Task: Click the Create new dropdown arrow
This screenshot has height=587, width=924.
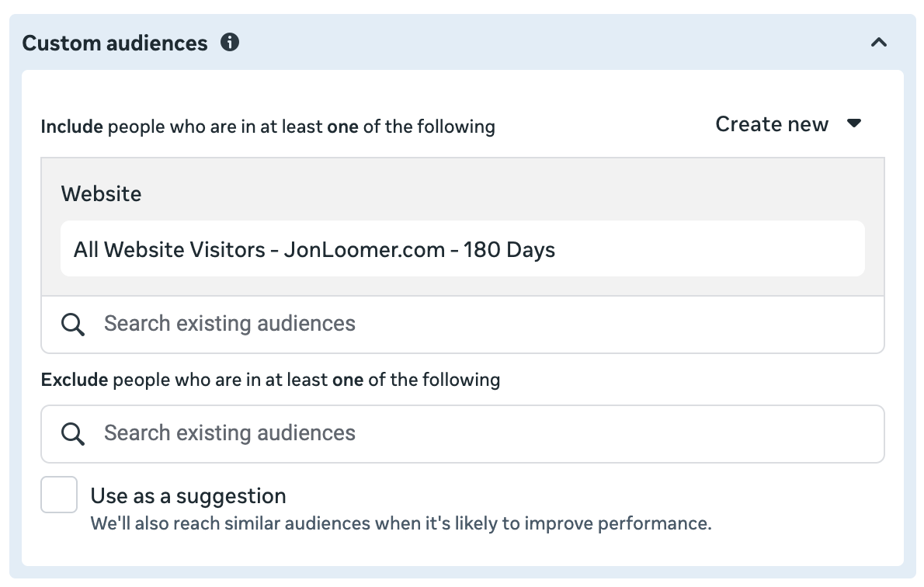Action: point(854,124)
